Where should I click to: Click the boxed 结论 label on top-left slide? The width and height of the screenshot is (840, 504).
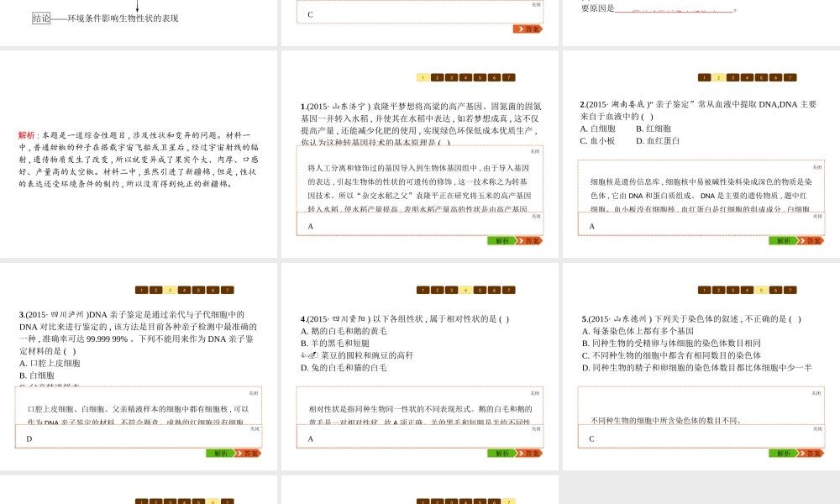tap(41, 18)
